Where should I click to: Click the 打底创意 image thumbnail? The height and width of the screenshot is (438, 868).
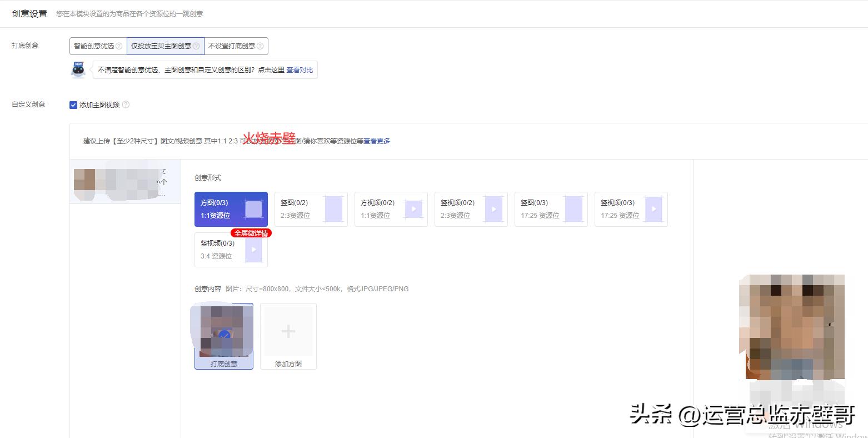tap(223, 331)
